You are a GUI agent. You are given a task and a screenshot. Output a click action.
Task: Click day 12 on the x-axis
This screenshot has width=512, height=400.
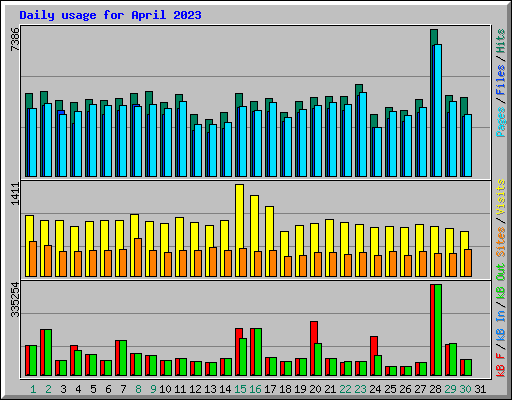(x=195, y=389)
